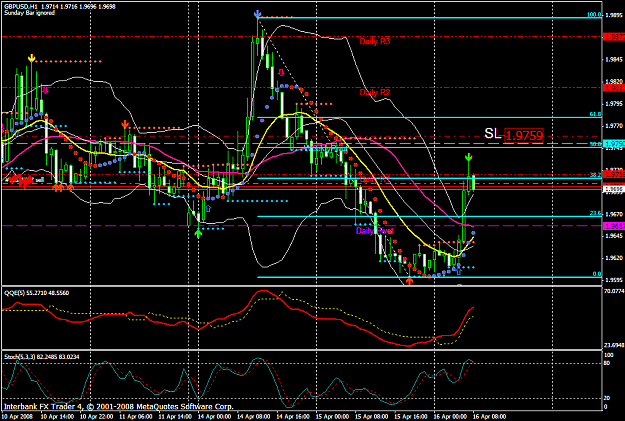Select the red Daily R3 price tag on axis
The height and width of the screenshot is (421, 625).
[614, 37]
